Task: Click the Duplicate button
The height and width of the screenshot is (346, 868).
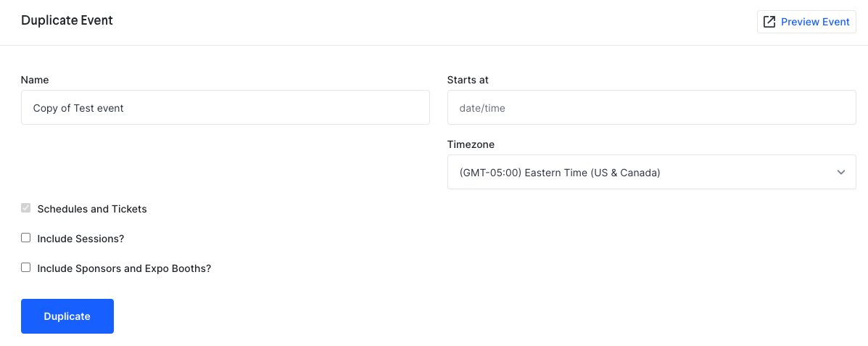Action: coord(67,316)
